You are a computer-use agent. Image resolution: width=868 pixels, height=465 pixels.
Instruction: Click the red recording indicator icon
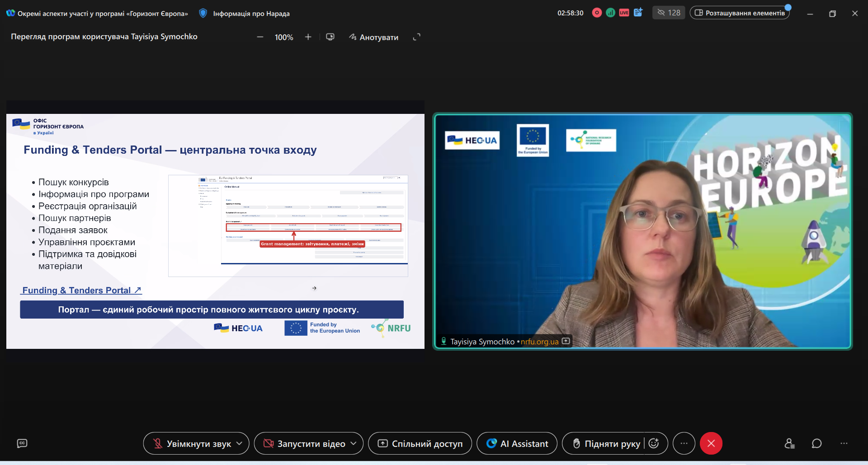[x=597, y=13]
